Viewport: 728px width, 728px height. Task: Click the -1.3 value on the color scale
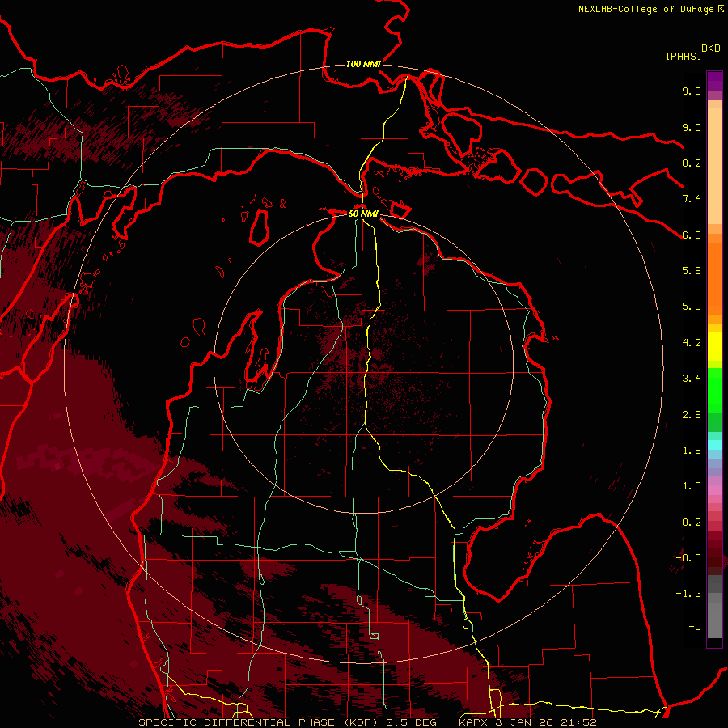click(688, 594)
